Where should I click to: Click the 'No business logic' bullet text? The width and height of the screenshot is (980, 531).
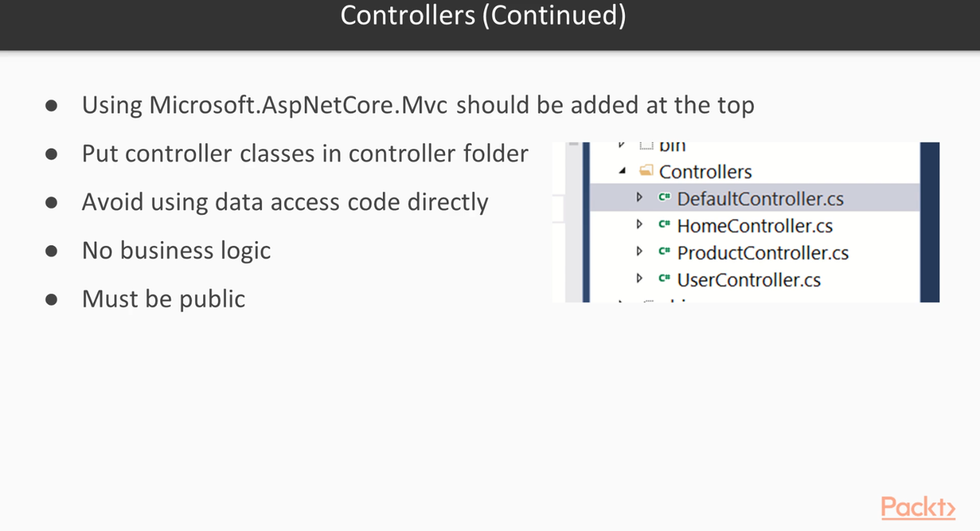pyautogui.click(x=176, y=250)
